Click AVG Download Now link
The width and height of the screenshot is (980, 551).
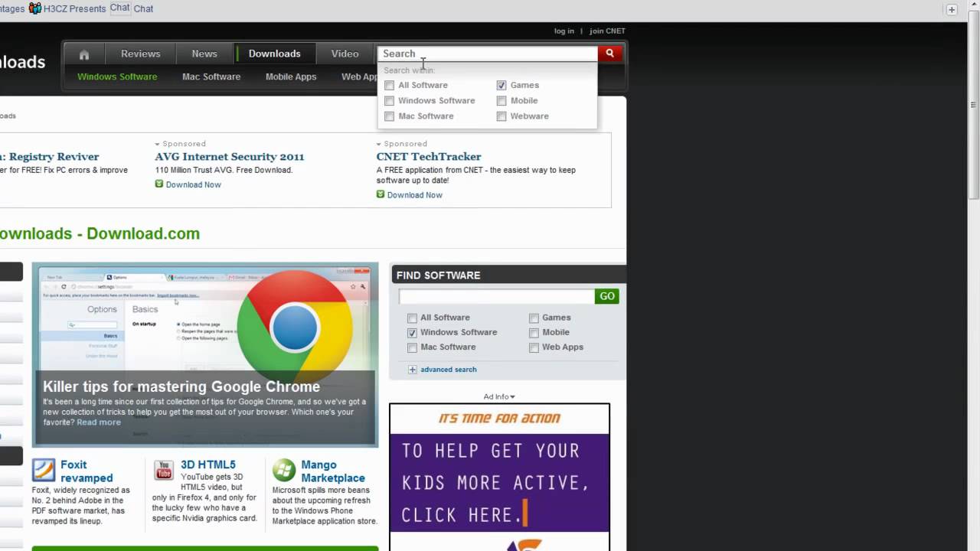coord(194,184)
